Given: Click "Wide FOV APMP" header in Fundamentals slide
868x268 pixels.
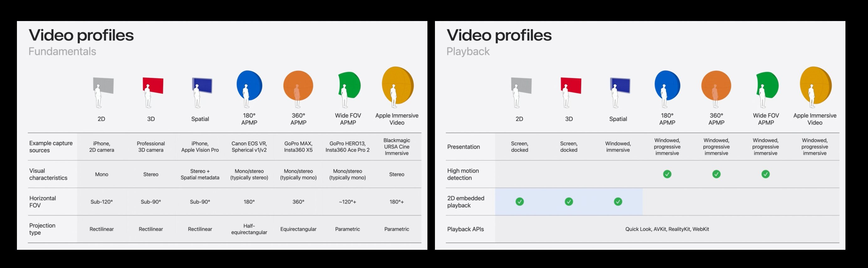Looking at the screenshot, I should tap(348, 119).
